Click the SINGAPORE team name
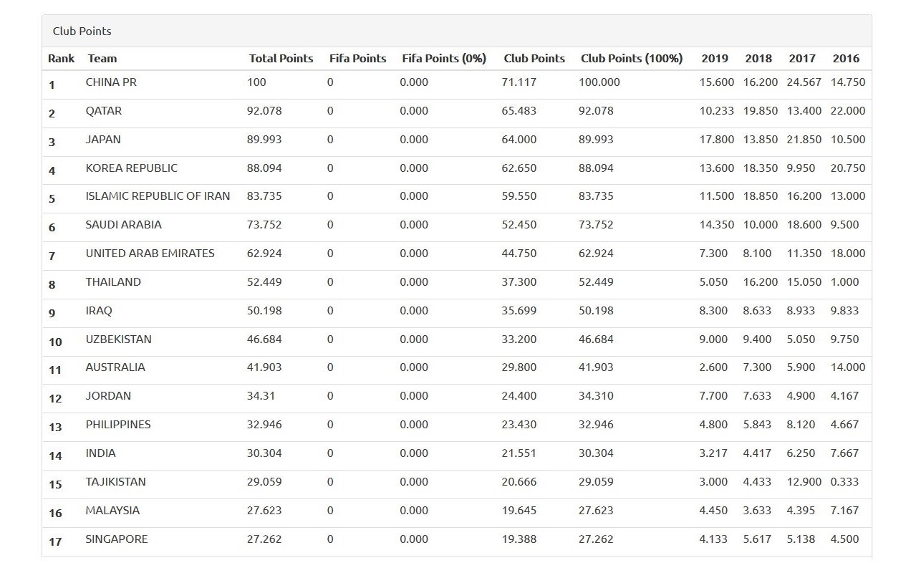This screenshot has width=916, height=588. point(117,539)
